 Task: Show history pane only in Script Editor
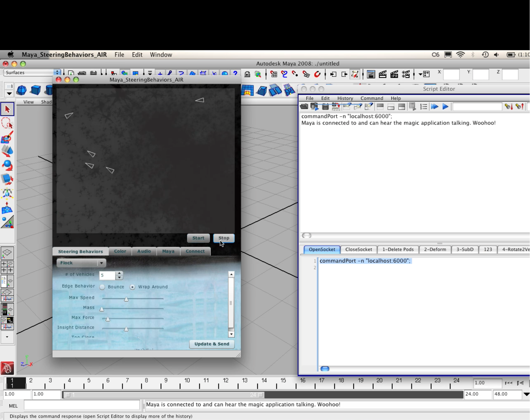pyautogui.click(x=380, y=107)
